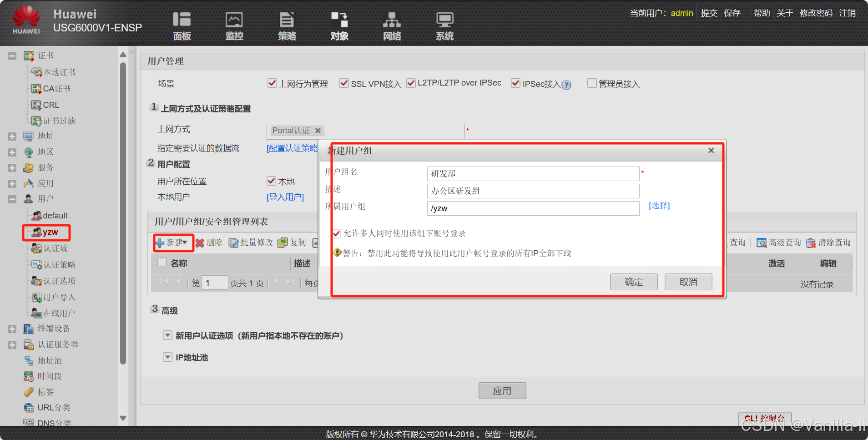Open 认证域 in the sidebar
868x440 pixels.
(55, 248)
